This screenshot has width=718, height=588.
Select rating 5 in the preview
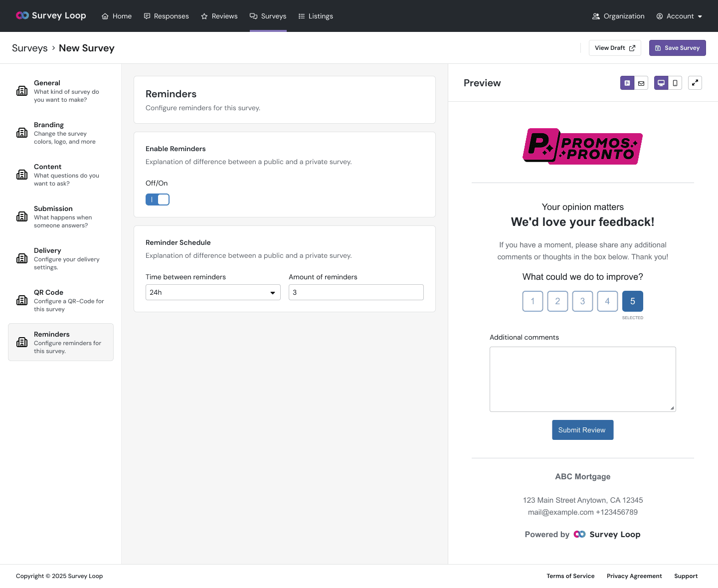coord(633,301)
